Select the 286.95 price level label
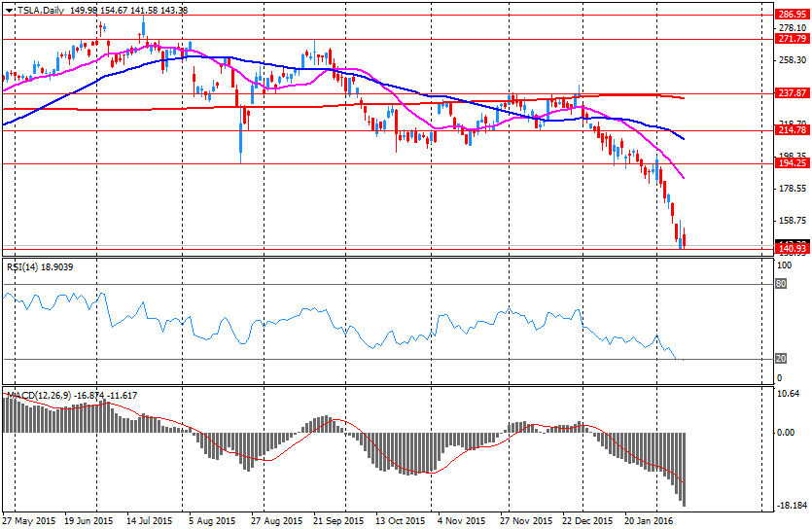Image resolution: width=812 pixels, height=529 pixels. pyautogui.click(x=793, y=15)
